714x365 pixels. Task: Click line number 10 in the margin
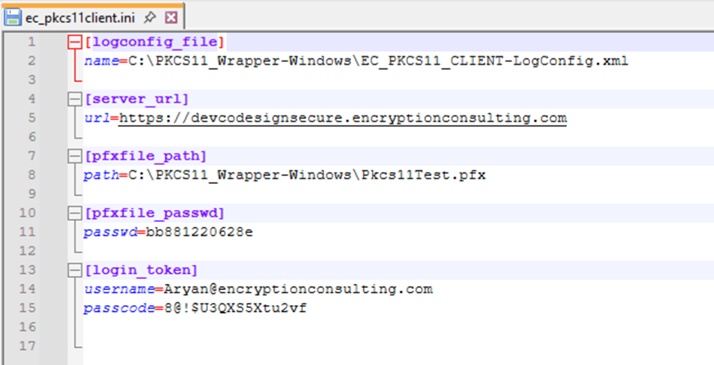click(27, 213)
